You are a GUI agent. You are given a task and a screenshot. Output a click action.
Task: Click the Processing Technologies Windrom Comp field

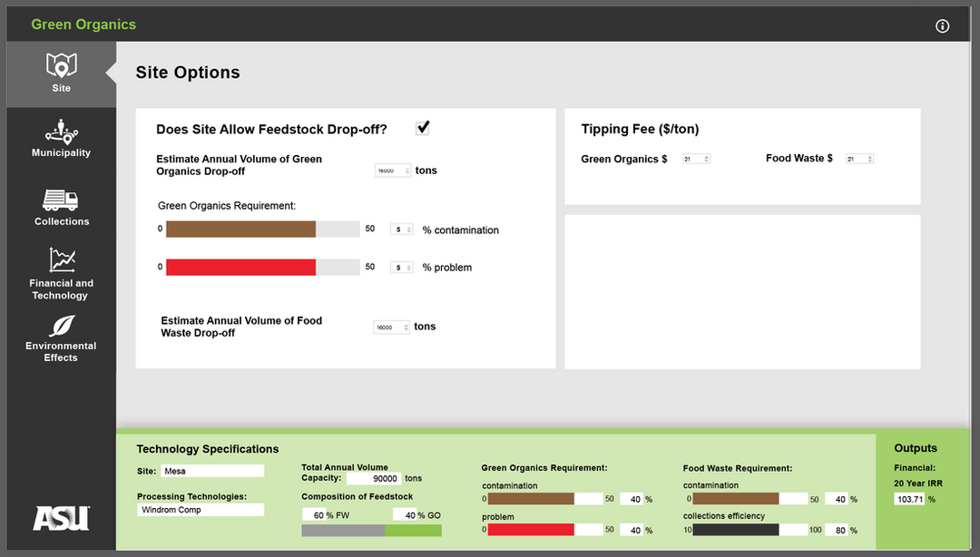[201, 510]
